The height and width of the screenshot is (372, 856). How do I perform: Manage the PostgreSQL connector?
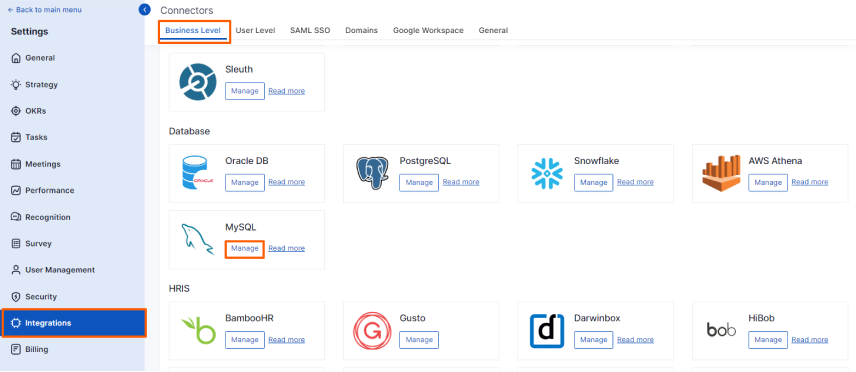[x=419, y=182]
